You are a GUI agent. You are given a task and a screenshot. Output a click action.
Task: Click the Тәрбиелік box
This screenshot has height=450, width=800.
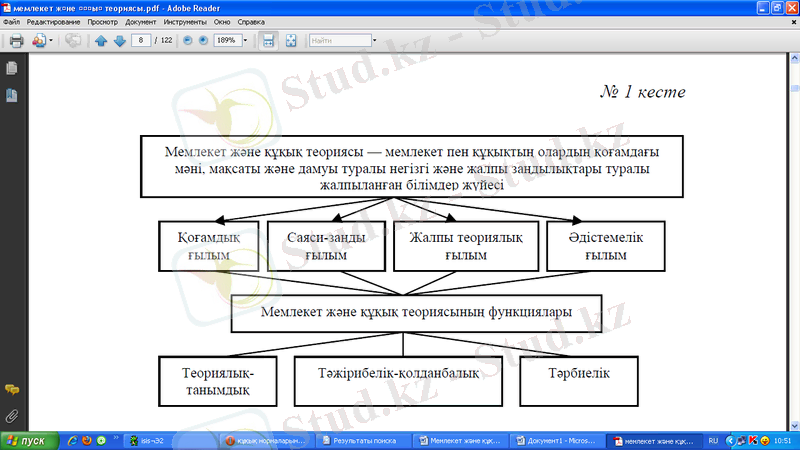(x=579, y=381)
